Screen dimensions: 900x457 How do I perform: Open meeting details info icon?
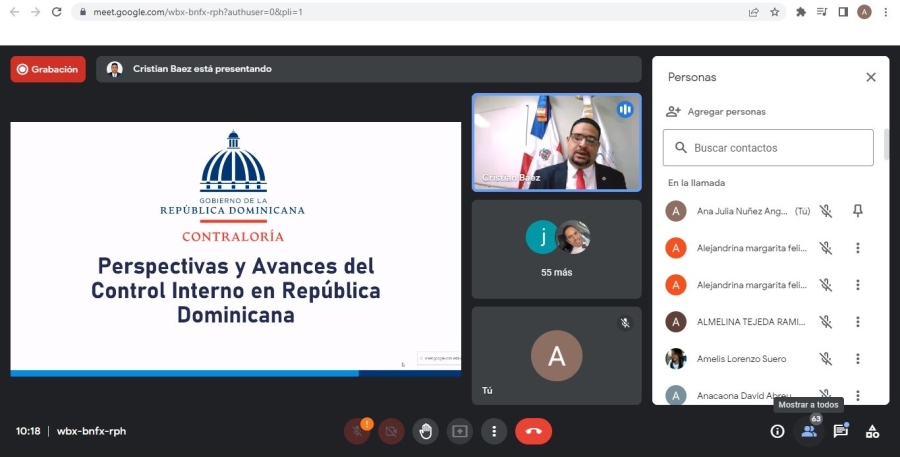click(777, 431)
